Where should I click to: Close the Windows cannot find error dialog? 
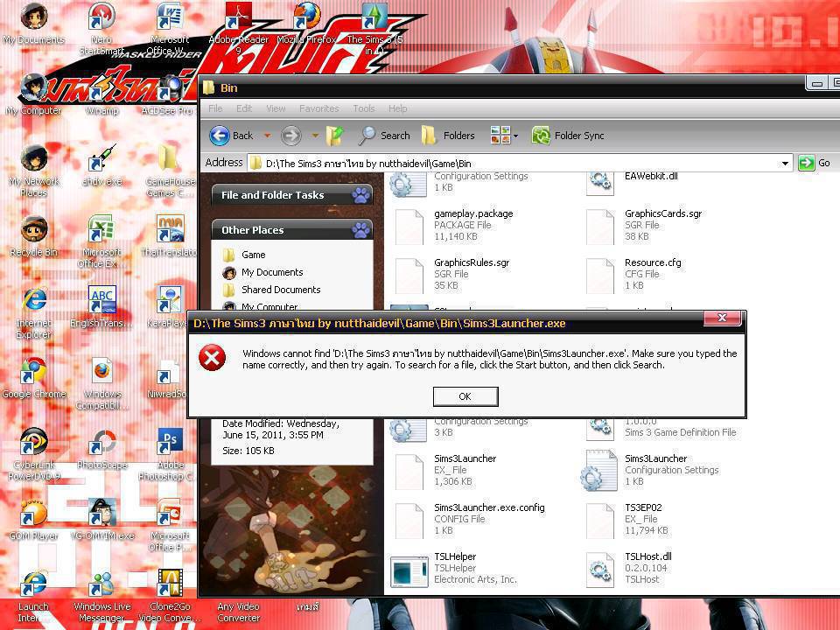(722, 318)
